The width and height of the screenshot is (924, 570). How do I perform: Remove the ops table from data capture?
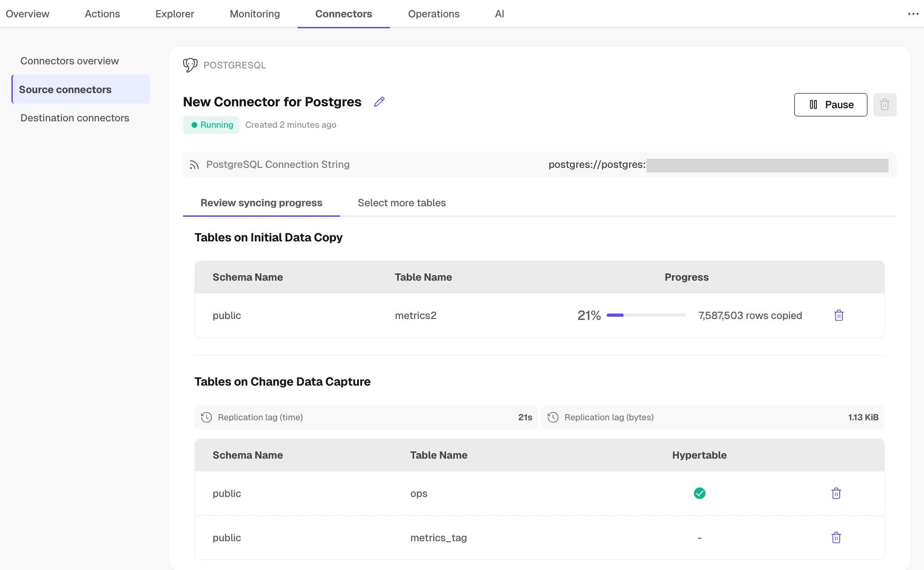pos(836,493)
